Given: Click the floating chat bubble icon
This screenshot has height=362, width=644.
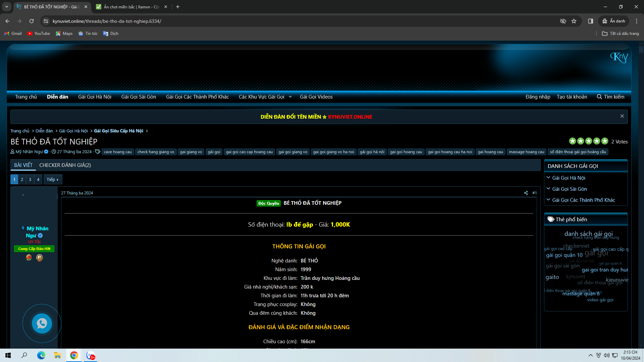Looking at the screenshot, I should [x=42, y=323].
